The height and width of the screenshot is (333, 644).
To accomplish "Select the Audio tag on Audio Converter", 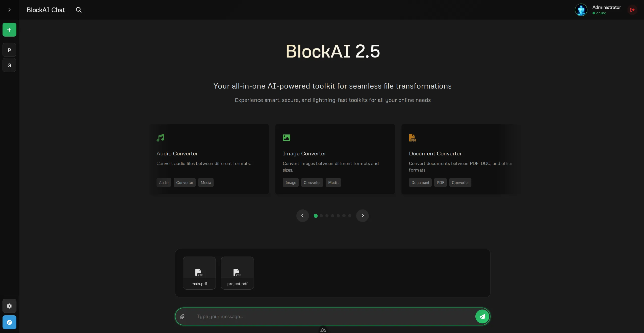I will tap(164, 182).
